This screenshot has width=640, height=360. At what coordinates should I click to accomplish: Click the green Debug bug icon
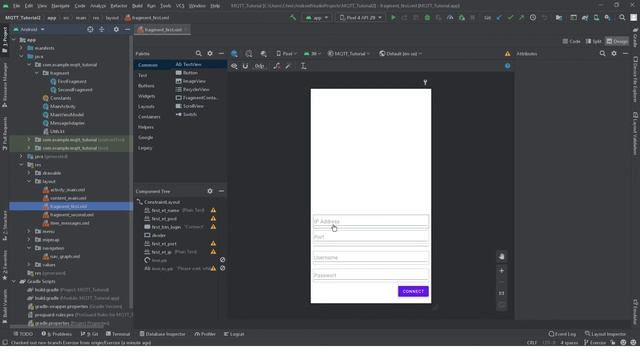[427, 18]
